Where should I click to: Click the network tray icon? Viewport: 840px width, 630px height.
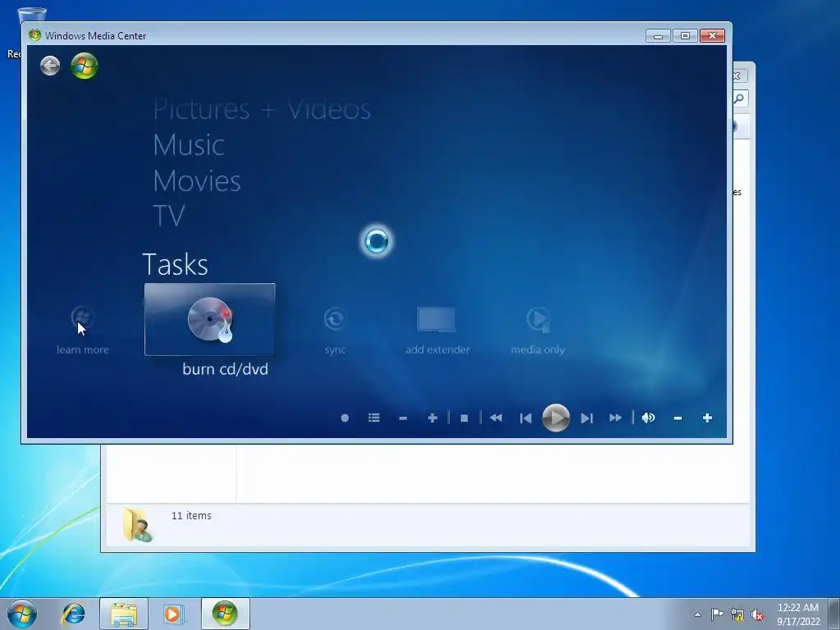pos(737,614)
